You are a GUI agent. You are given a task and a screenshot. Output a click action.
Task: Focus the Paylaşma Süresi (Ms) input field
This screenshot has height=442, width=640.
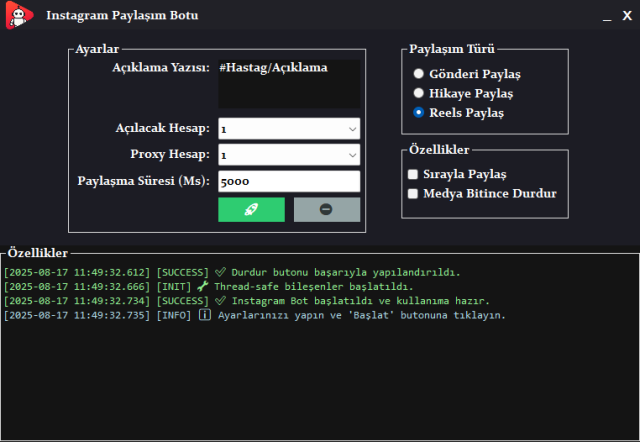tap(289, 181)
